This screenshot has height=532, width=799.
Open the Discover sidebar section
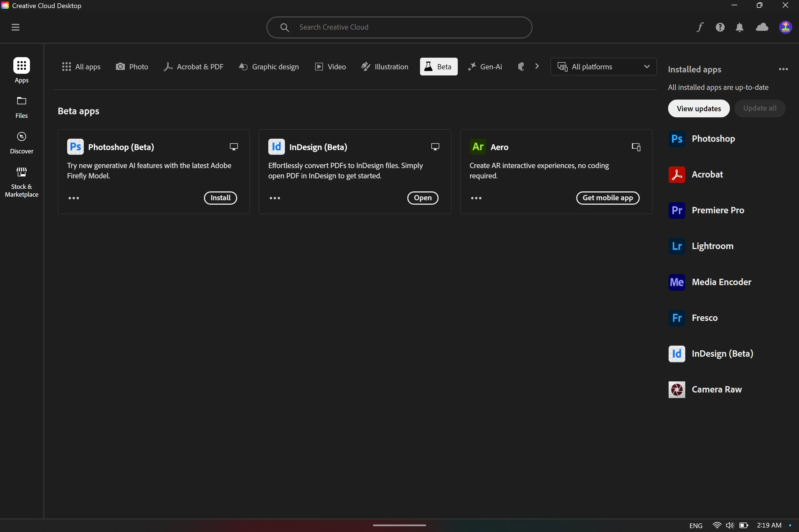[21, 143]
